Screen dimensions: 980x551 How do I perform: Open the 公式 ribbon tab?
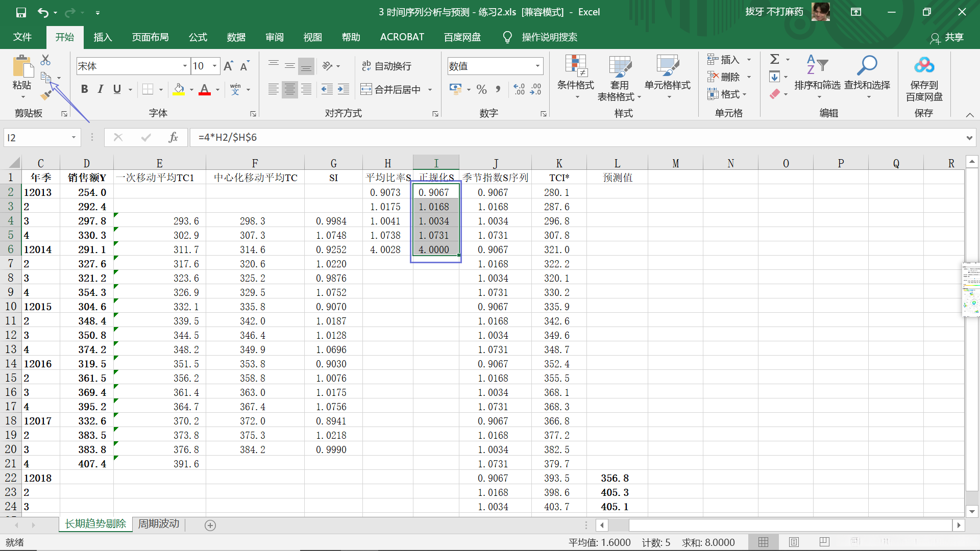pyautogui.click(x=198, y=37)
